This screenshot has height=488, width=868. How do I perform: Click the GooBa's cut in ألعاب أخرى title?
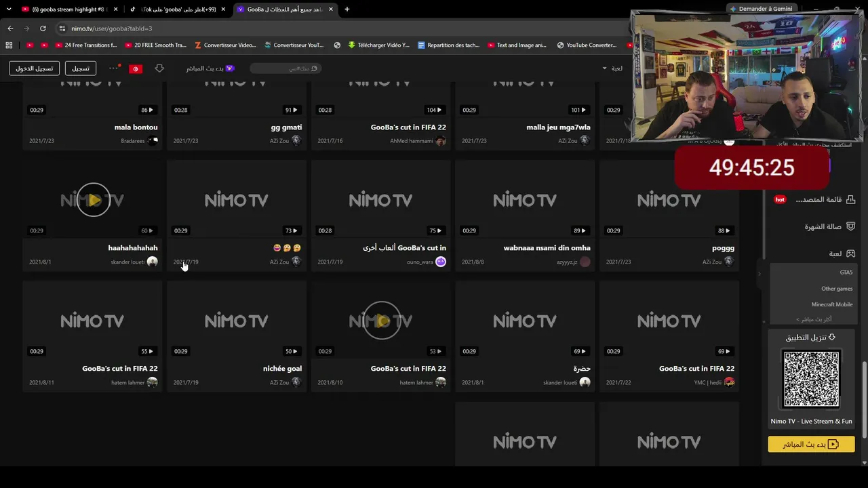pos(405,248)
